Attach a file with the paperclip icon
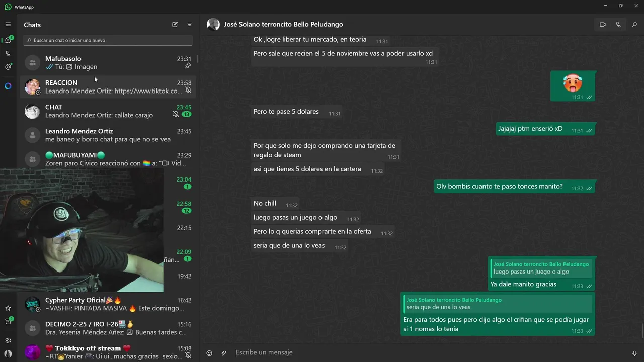 pos(224,353)
